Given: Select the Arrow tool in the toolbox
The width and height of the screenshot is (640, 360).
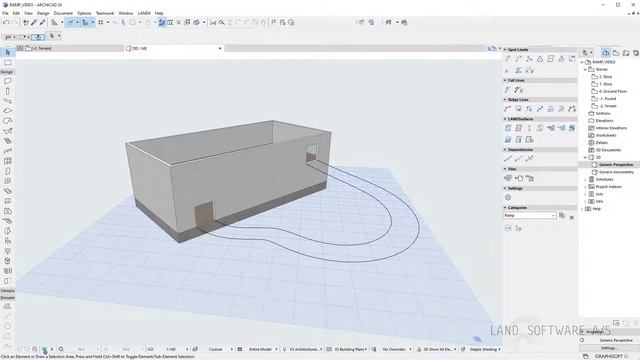Looking at the screenshot, I should [7, 52].
